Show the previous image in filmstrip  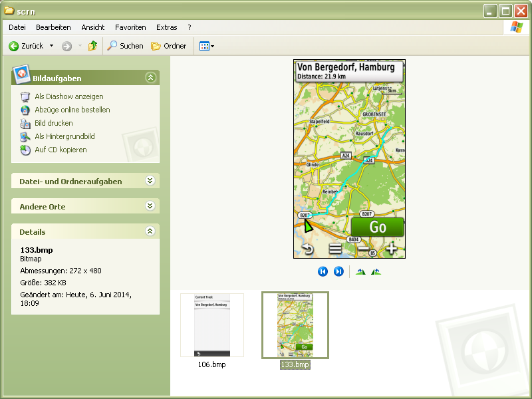coord(323,271)
